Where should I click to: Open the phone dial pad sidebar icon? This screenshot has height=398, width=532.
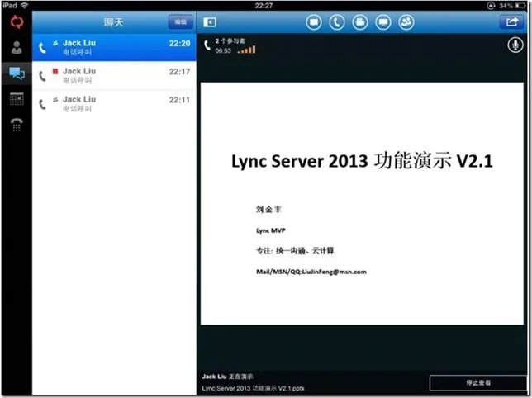17,125
